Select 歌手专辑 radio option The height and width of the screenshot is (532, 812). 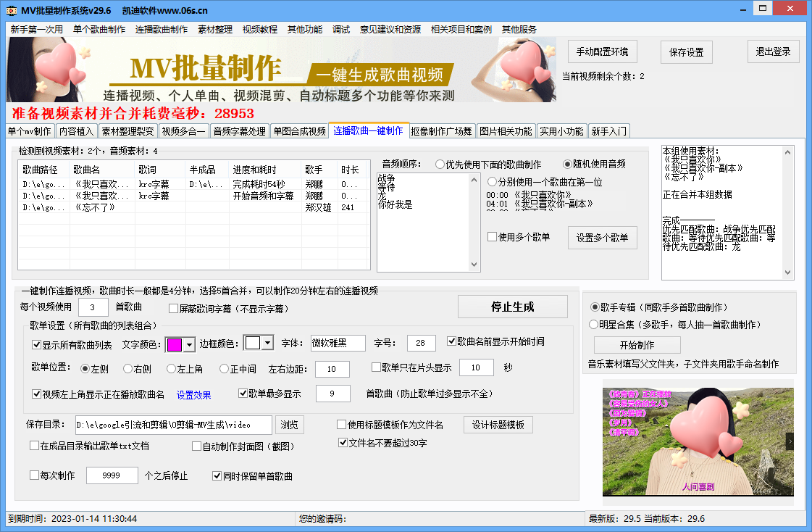pyautogui.click(x=658, y=307)
